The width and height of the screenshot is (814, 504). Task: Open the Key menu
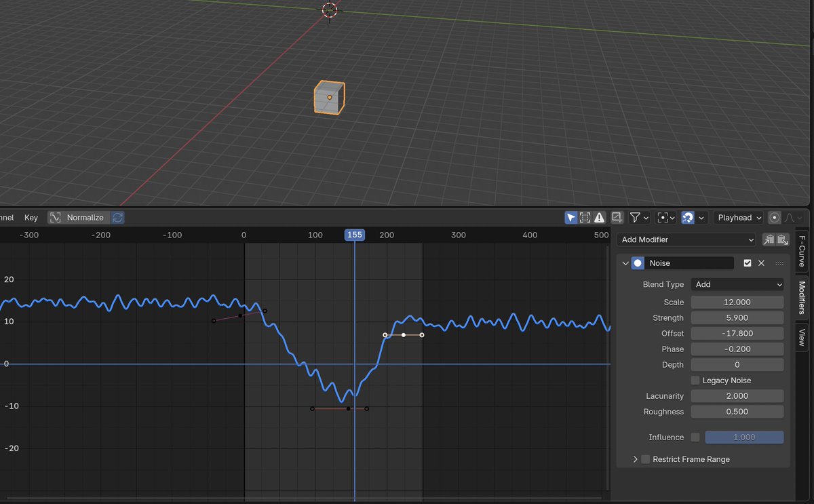tap(31, 218)
